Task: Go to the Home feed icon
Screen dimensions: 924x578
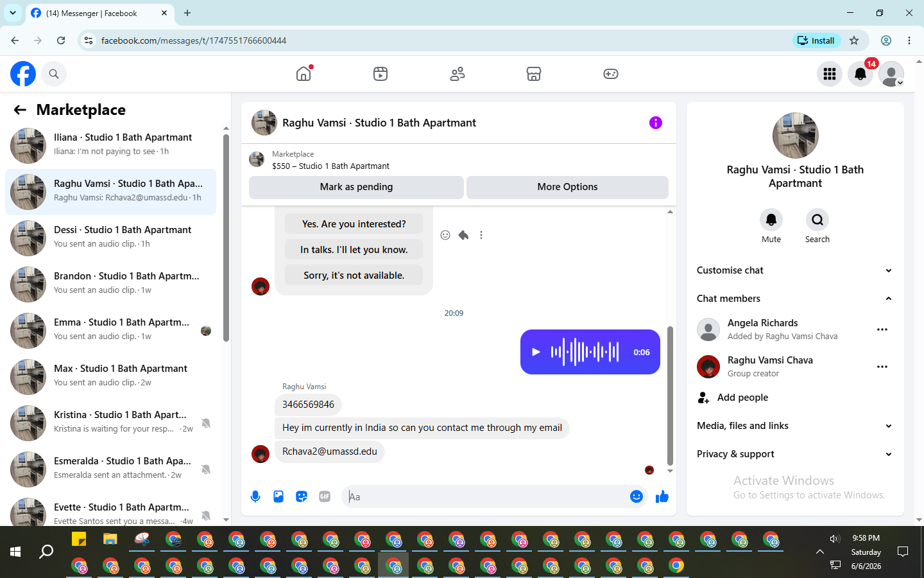Action: pyautogui.click(x=304, y=74)
